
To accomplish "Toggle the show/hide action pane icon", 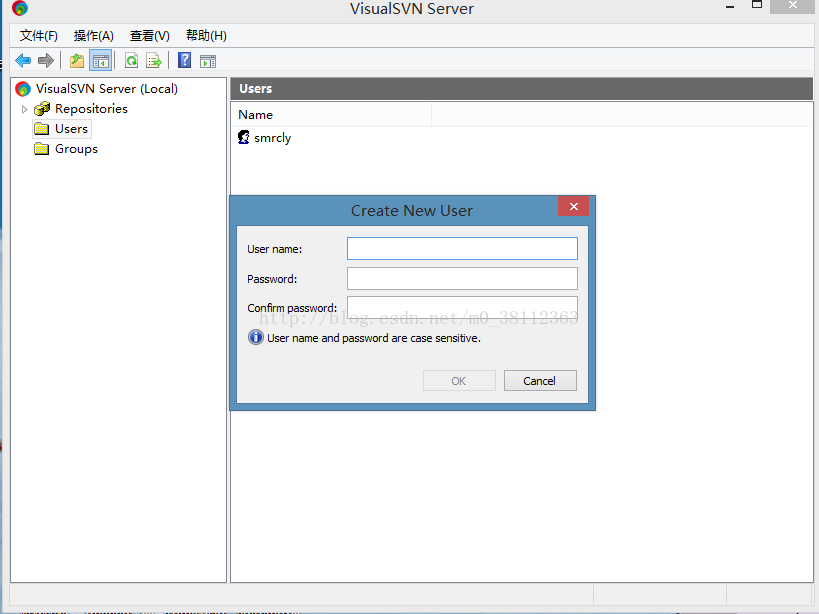I will [x=208, y=61].
